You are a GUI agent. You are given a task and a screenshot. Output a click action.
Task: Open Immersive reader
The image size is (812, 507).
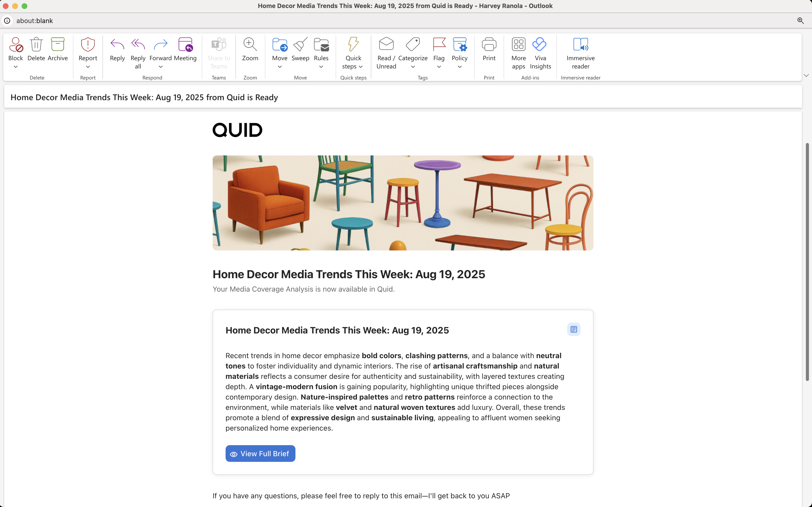(580, 45)
